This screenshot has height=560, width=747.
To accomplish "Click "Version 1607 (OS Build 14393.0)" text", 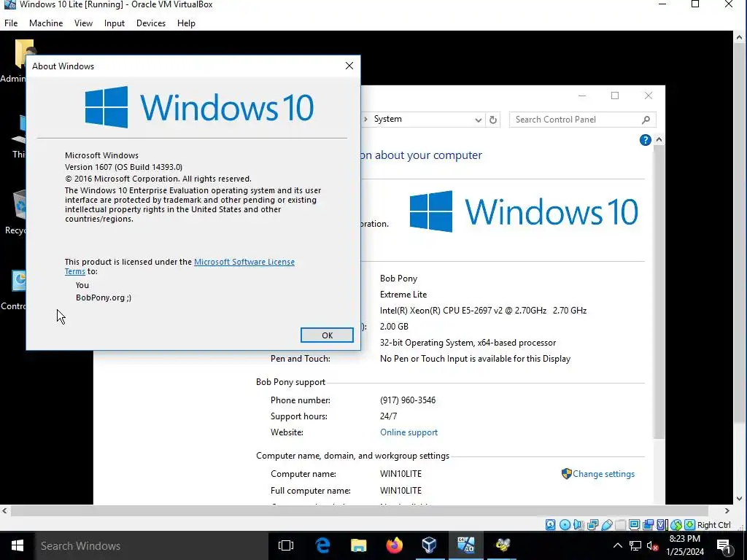I will pos(123,167).
